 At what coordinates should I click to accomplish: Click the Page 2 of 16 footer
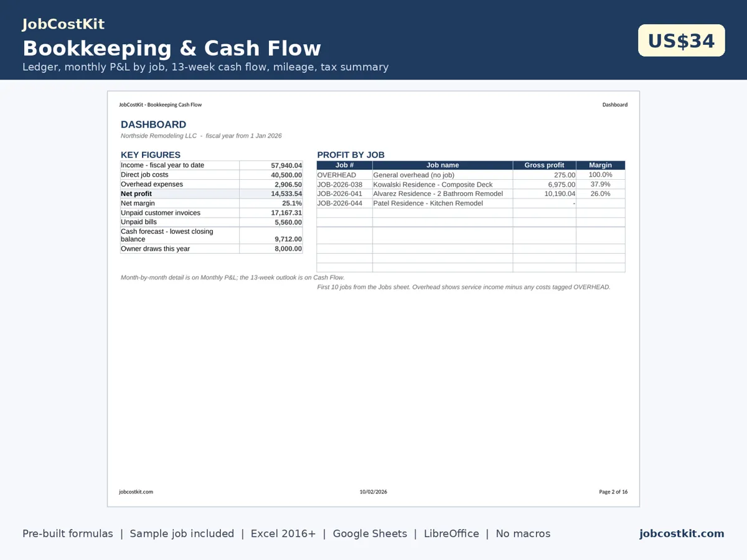click(x=613, y=492)
